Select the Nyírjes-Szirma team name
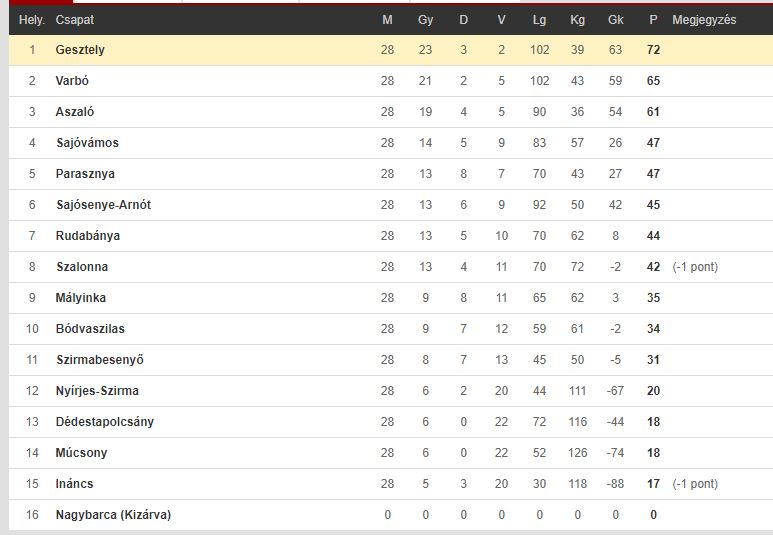This screenshot has height=535, width=773. point(97,391)
